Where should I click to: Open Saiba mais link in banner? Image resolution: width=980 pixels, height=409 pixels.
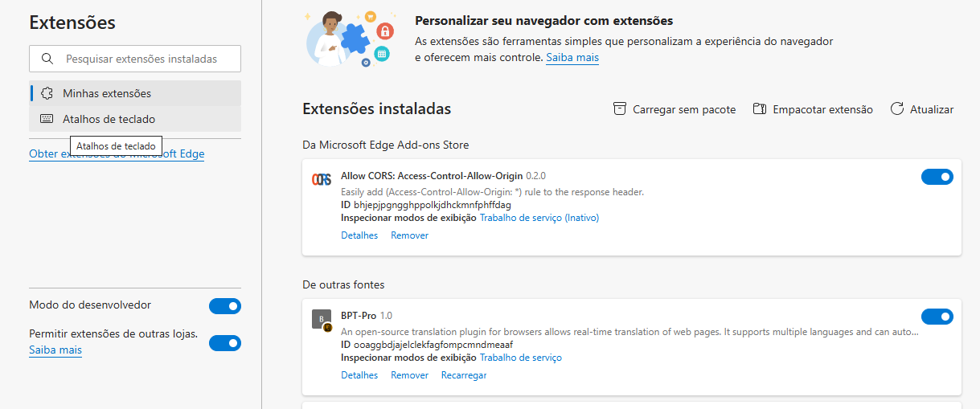pos(572,58)
